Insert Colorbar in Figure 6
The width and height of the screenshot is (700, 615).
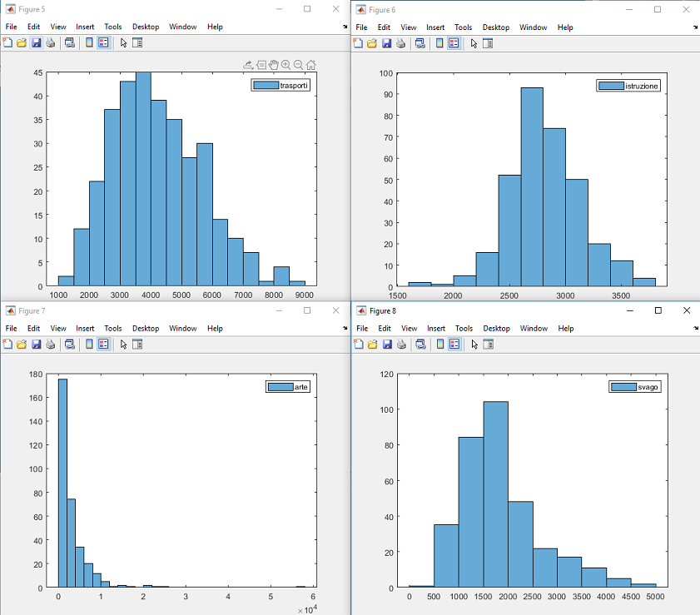pos(439,43)
